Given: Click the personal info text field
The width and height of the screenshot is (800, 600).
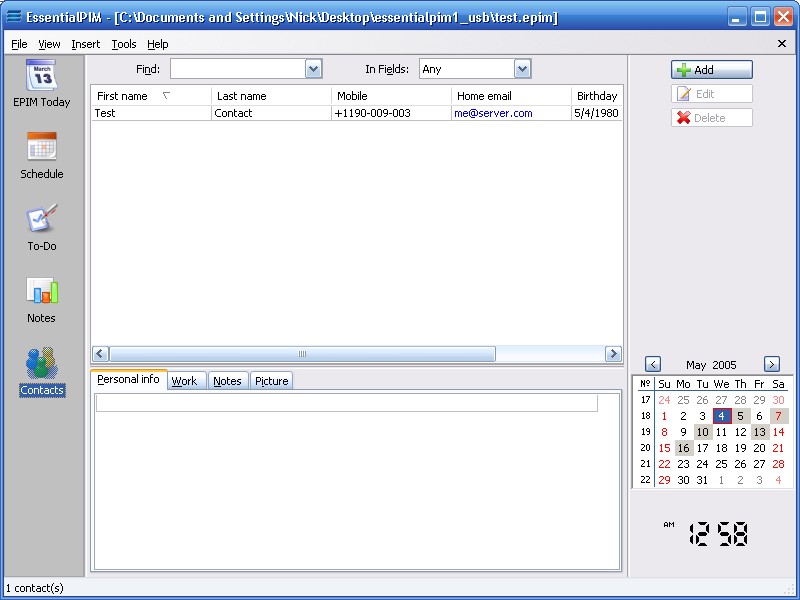Looking at the screenshot, I should tap(346, 403).
